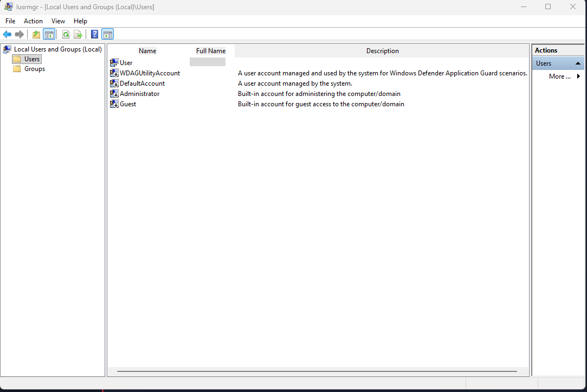Click the horizontal scrollbar under the user list
This screenshot has height=392, width=587.
pos(317,371)
